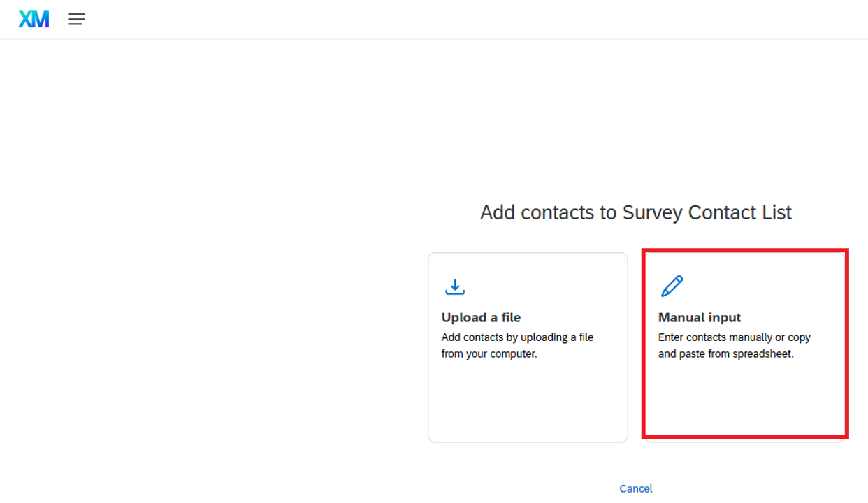Click the "Upload a file" title text
Viewport: 868px width, 503px height.
click(x=481, y=317)
